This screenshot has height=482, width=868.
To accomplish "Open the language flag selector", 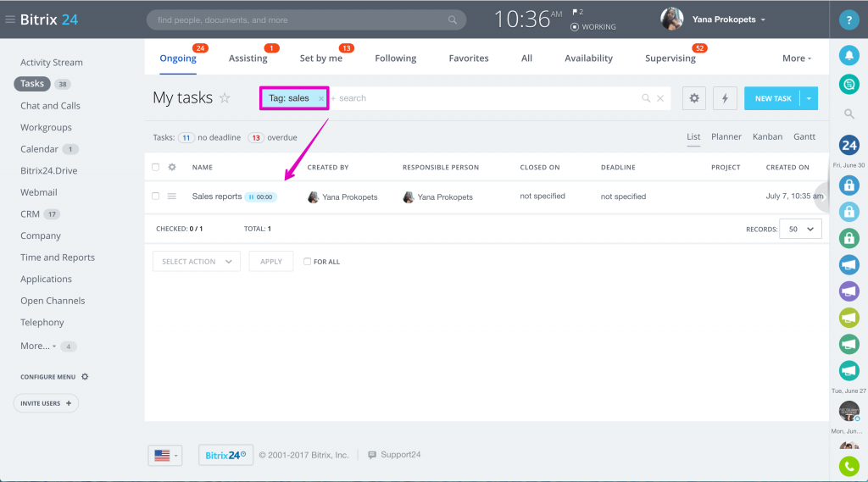I will click(x=165, y=456).
